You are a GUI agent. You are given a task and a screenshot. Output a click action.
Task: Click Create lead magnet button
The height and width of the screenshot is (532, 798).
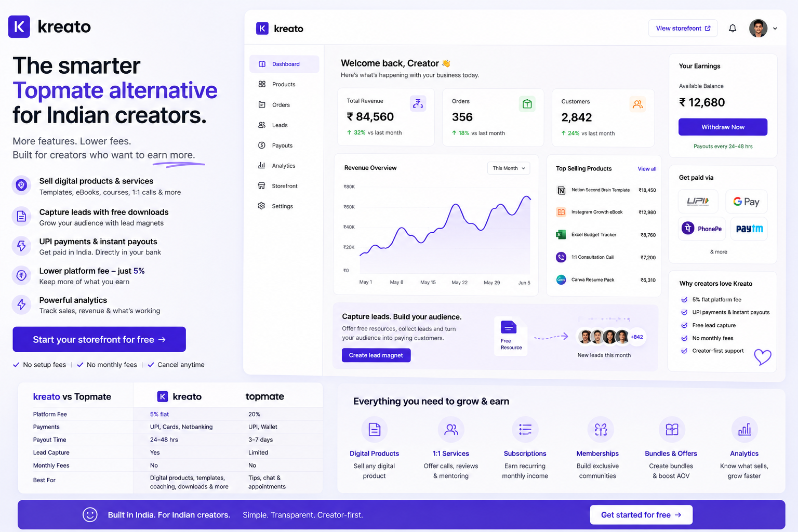(376, 355)
